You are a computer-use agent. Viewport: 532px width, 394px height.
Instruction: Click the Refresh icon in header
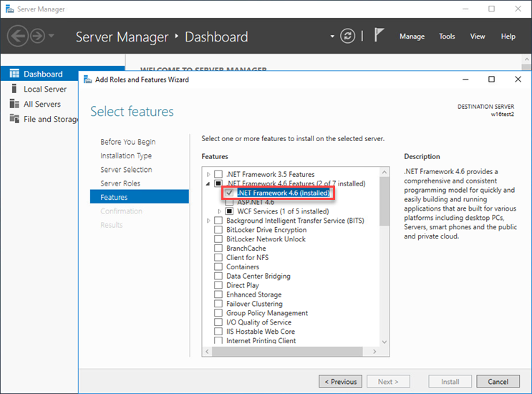[348, 36]
